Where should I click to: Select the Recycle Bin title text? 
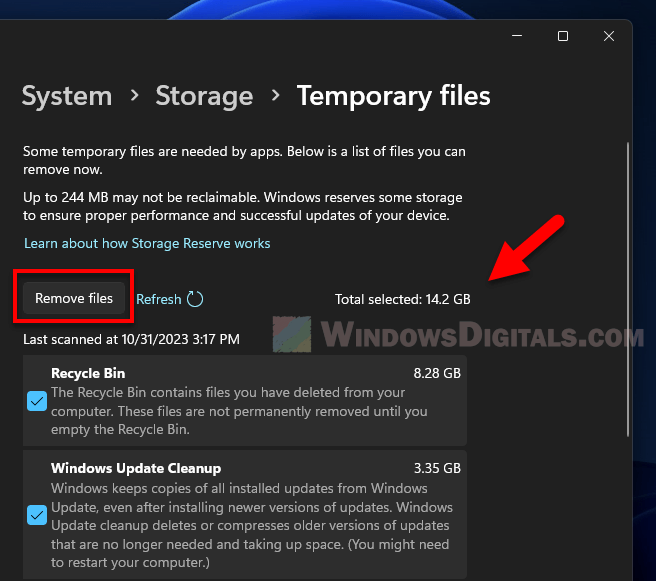tap(88, 373)
